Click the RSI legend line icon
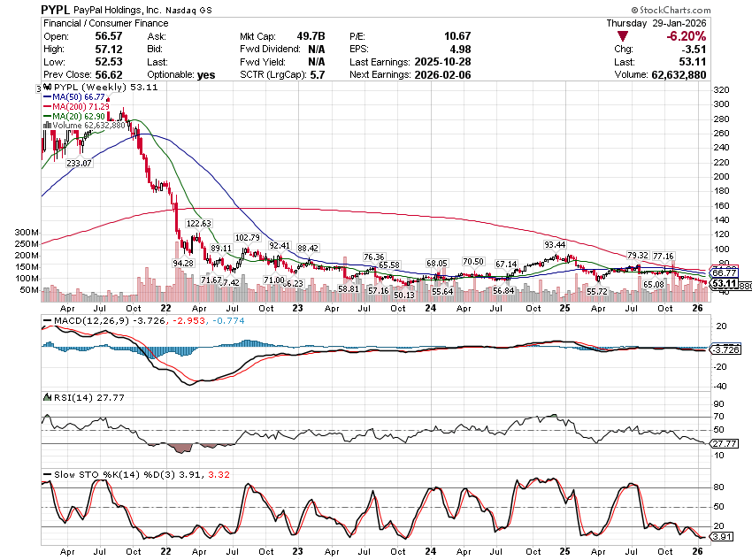752x560 pixels. point(45,397)
